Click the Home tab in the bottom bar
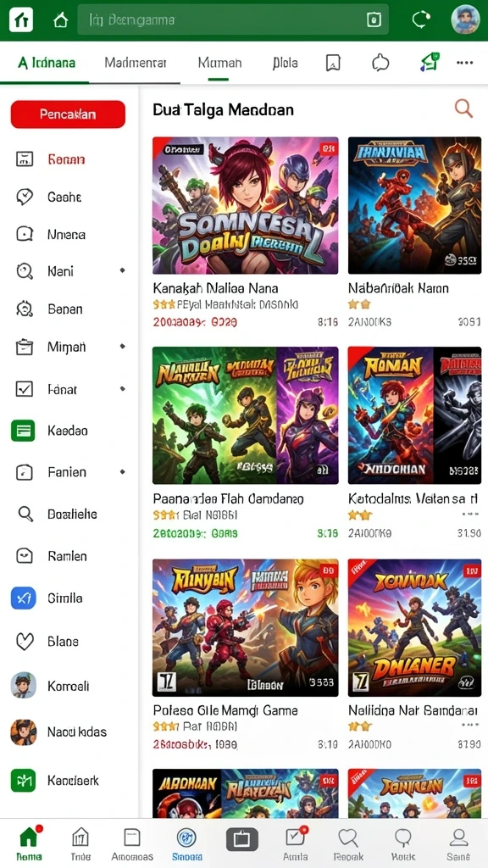488x868 pixels. [29, 843]
